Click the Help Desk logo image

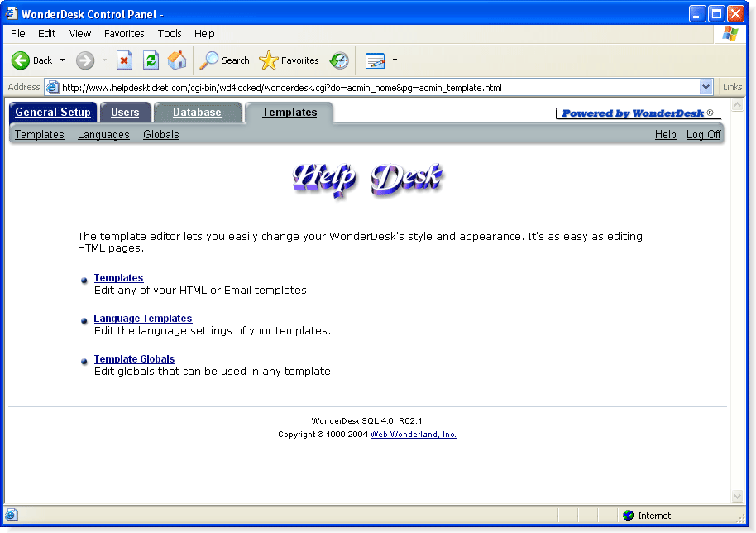pyautogui.click(x=367, y=180)
